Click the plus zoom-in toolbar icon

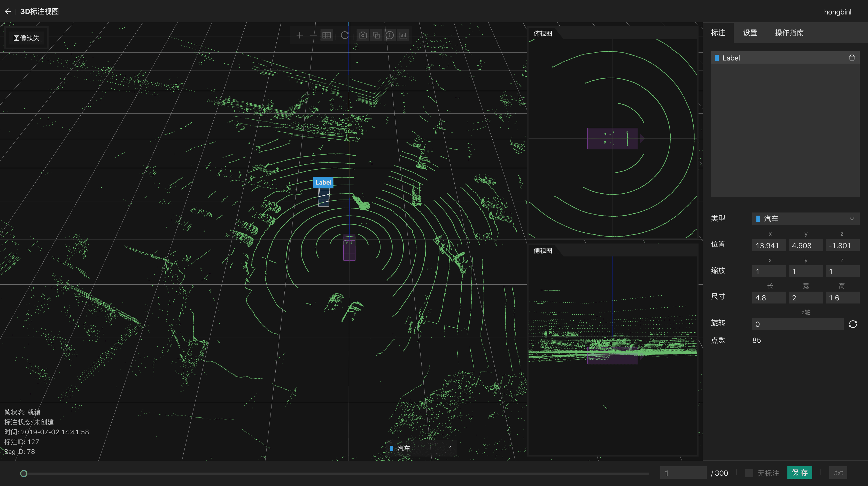(x=300, y=35)
